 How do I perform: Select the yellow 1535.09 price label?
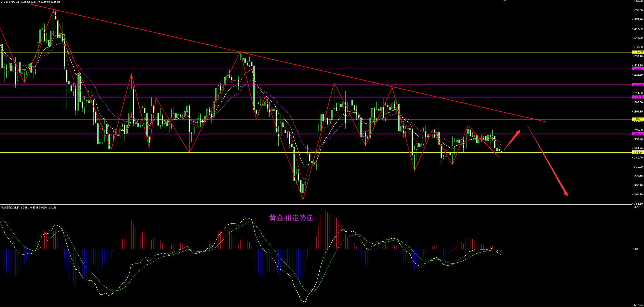point(638,52)
